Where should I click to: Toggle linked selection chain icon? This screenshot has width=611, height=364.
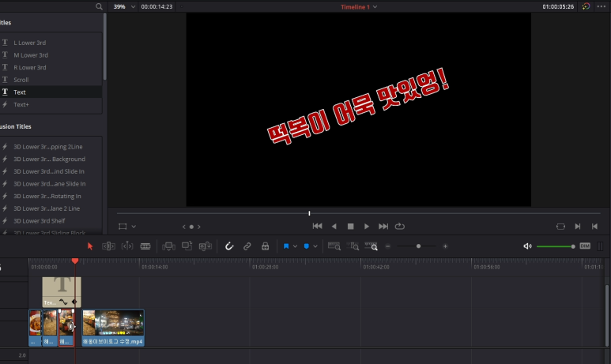pyautogui.click(x=247, y=246)
